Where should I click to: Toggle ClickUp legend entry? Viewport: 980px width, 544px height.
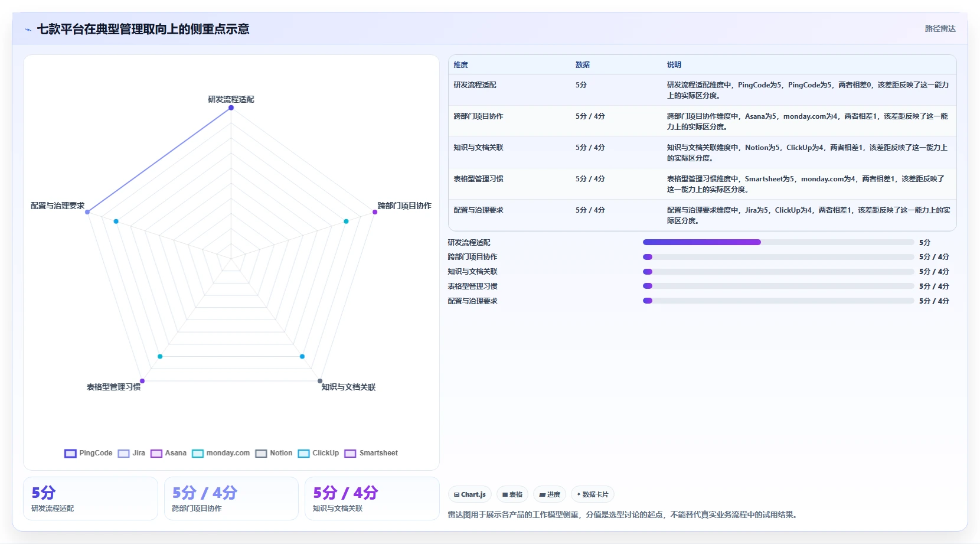point(318,453)
